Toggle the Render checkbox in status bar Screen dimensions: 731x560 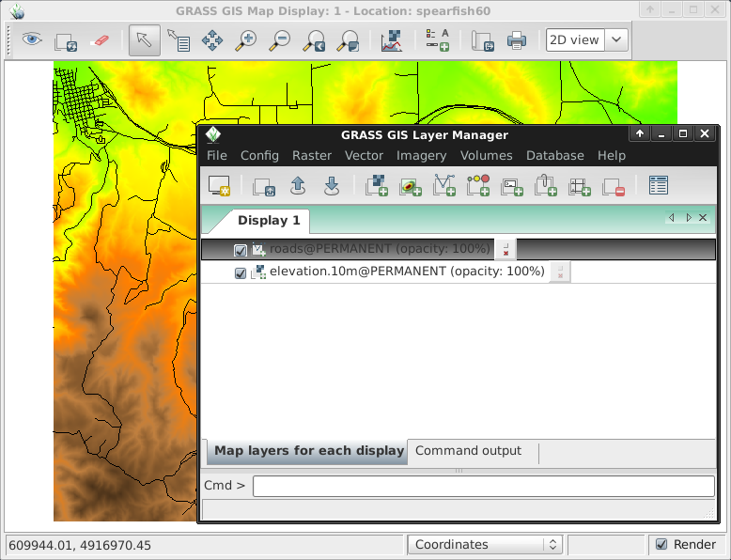point(661,545)
